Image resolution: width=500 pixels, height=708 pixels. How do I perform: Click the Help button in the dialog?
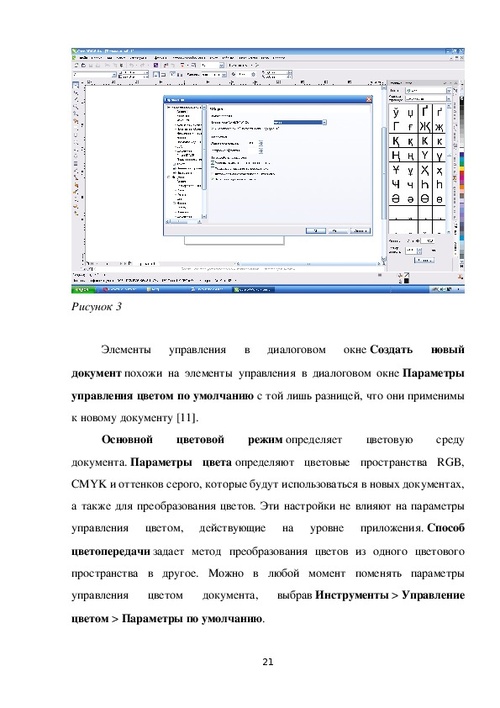(360, 231)
